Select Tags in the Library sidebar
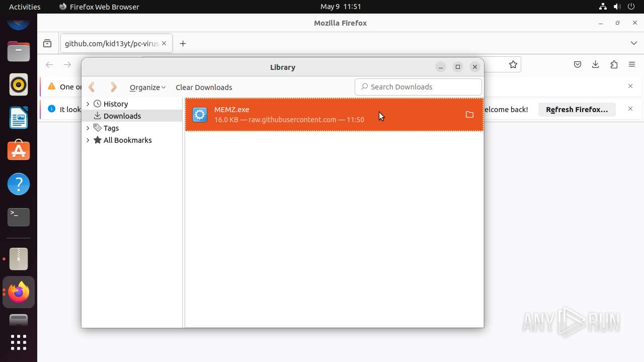Viewport: 644px width, 362px height. pyautogui.click(x=111, y=128)
